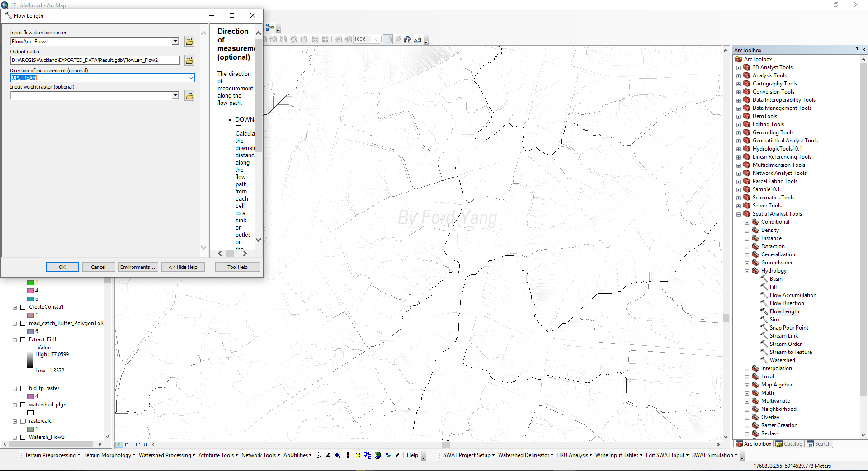Open the Environments settings button
The height and width of the screenshot is (471, 868).
pyautogui.click(x=137, y=267)
